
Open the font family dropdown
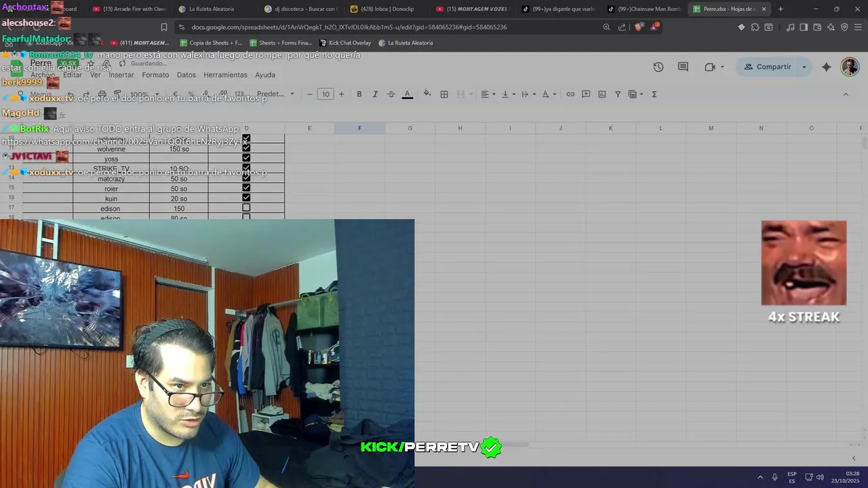coord(275,94)
